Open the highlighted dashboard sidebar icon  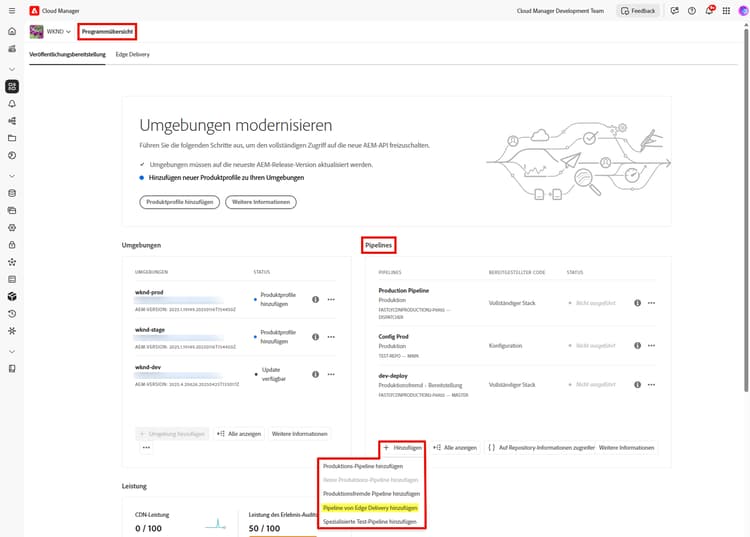click(x=12, y=87)
